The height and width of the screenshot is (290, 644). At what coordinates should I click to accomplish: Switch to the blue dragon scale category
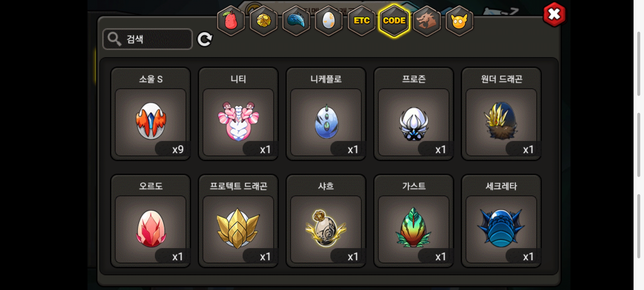[296, 21]
